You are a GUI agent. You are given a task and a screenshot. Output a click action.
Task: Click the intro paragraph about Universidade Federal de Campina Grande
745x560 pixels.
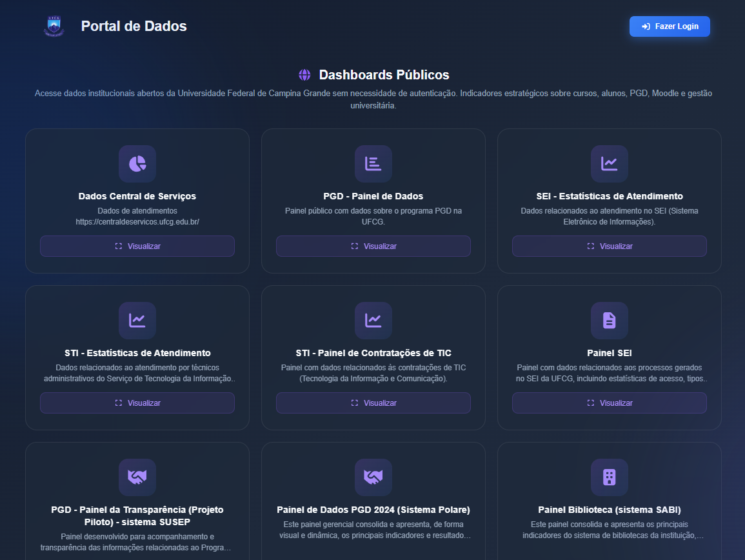[x=373, y=99]
